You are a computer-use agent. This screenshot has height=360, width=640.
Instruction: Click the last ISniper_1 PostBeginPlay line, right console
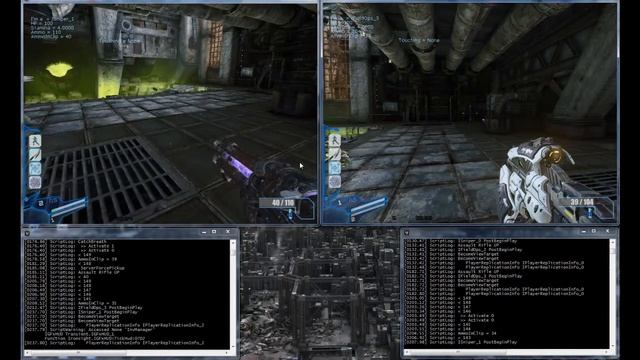click(461, 342)
